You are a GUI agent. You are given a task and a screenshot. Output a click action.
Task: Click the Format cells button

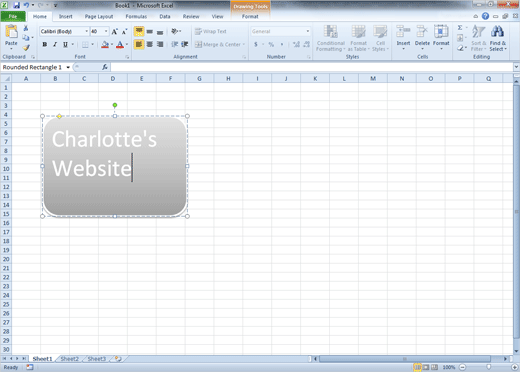click(441, 37)
